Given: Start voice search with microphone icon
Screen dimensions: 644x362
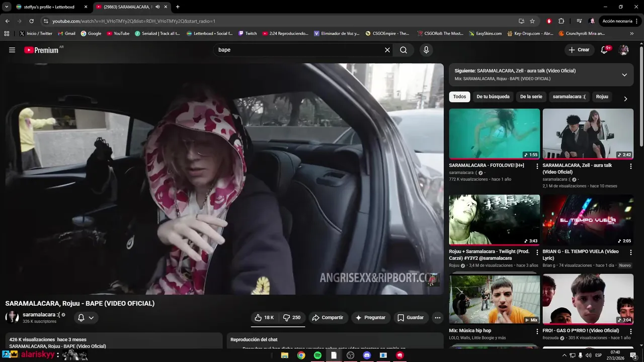Looking at the screenshot, I should point(426,50).
